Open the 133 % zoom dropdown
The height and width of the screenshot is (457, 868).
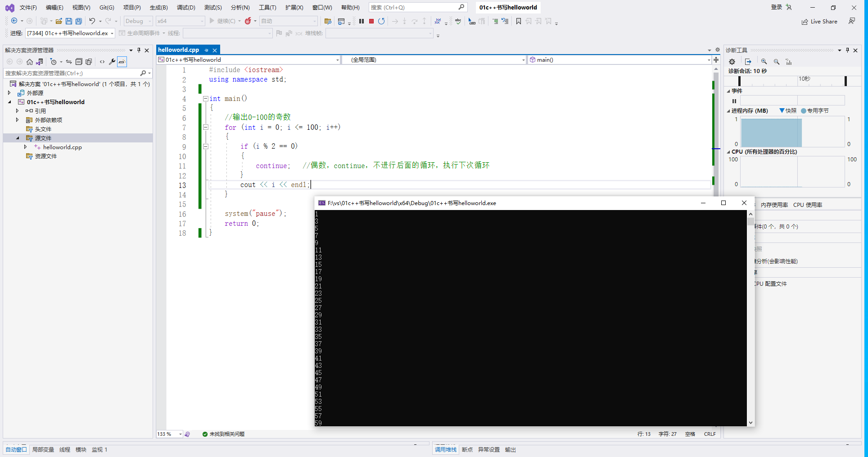click(x=170, y=434)
